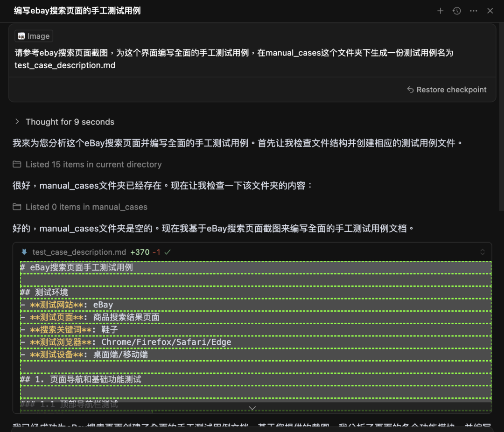Open the ellipsis overflow menu
504x432 pixels.
(474, 10)
